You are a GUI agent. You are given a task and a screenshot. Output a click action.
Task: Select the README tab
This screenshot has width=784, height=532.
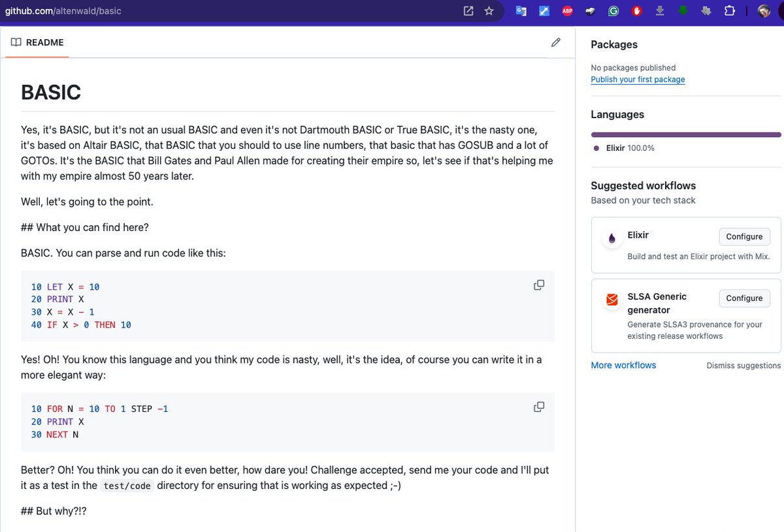tap(37, 42)
